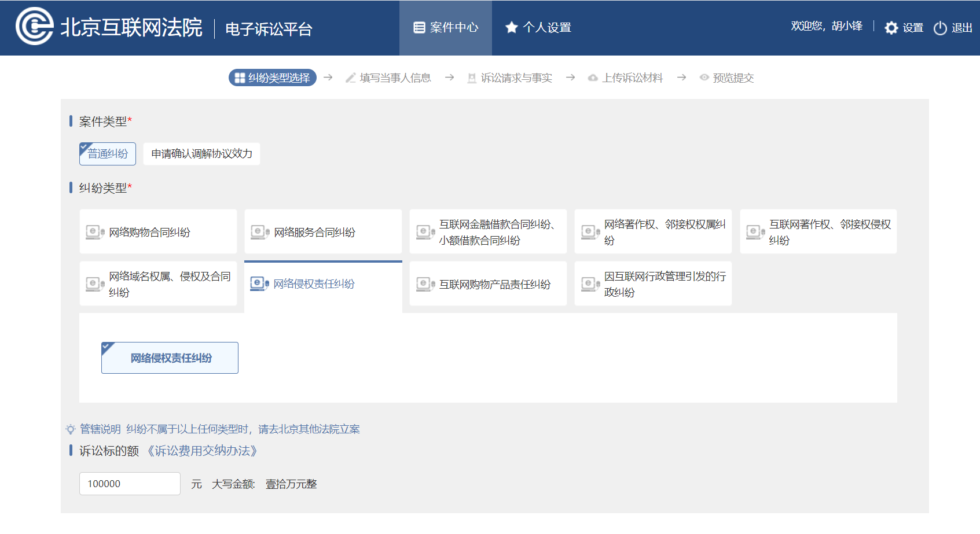Go to the 诉讼请求与事实 step
Viewport: 980px width, 534px height.
510,78
